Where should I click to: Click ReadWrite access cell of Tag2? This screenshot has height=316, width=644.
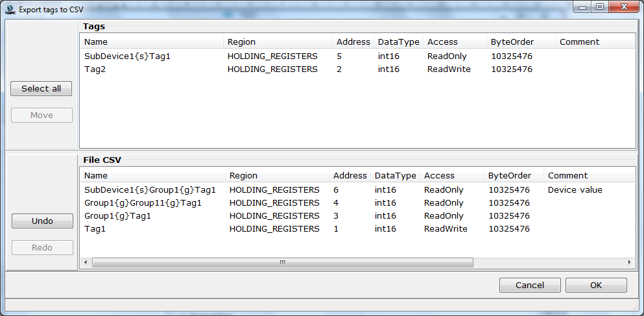(x=449, y=69)
